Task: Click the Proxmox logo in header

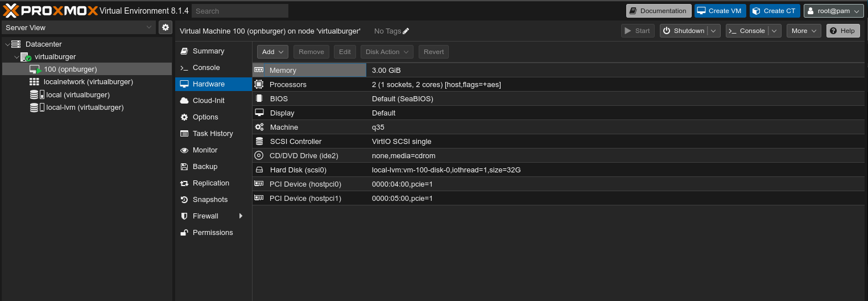Action: (x=51, y=10)
